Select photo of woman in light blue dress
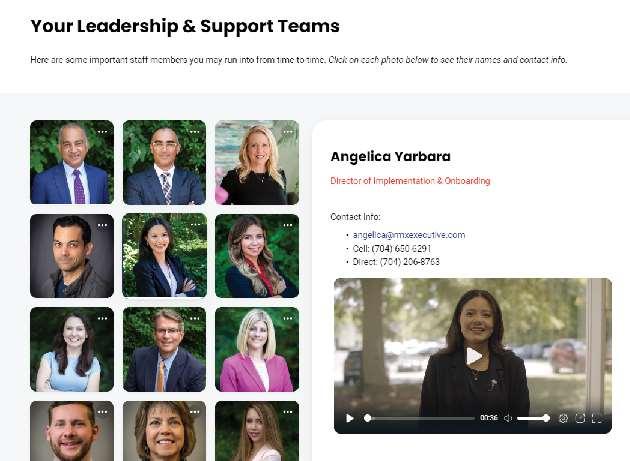Image resolution: width=630 pixels, height=461 pixels. coord(72,349)
